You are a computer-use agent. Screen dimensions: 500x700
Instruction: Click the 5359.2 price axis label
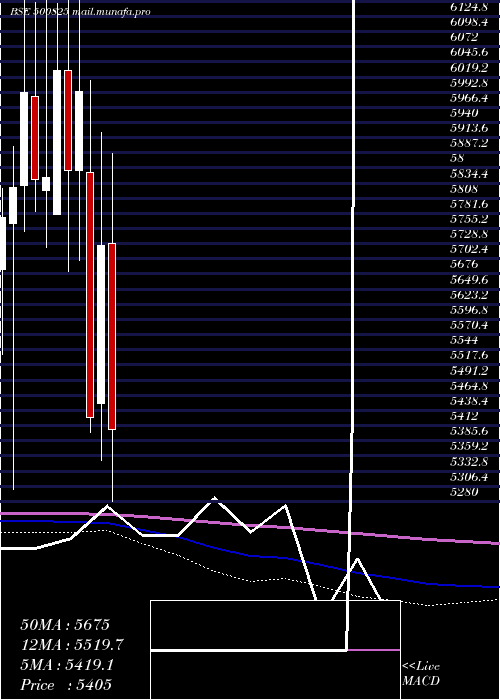click(x=469, y=447)
